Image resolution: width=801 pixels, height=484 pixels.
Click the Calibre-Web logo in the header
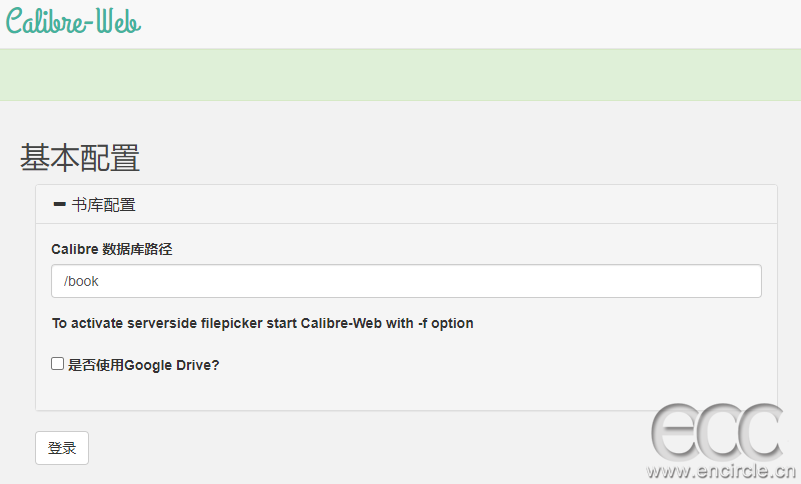tap(73, 21)
